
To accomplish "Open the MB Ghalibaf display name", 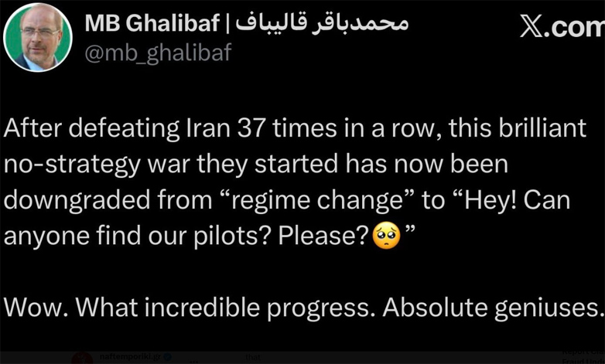I will click(152, 23).
